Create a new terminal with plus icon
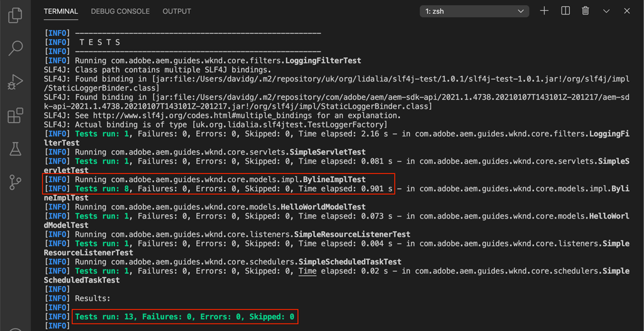This screenshot has height=331, width=644. [x=544, y=11]
